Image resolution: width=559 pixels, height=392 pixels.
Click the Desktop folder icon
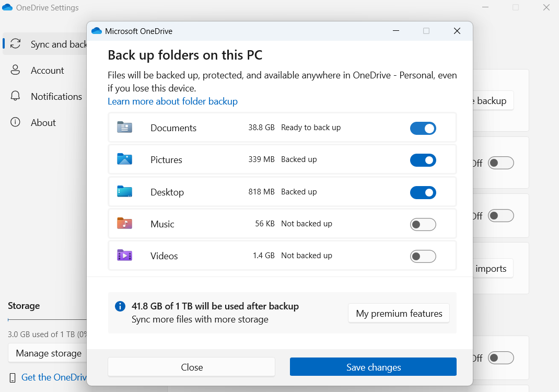click(124, 192)
